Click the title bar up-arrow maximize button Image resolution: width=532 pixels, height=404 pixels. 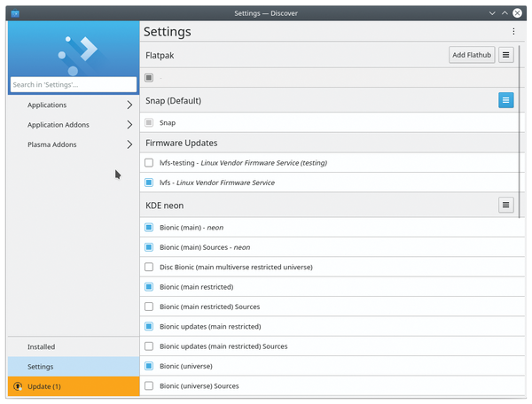pyautogui.click(x=505, y=13)
